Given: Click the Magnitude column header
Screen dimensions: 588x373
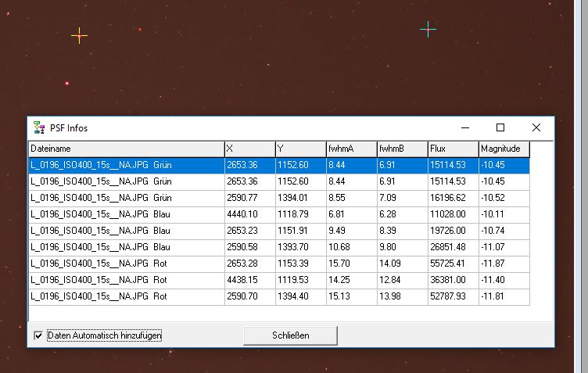Looking at the screenshot, I should point(504,149).
